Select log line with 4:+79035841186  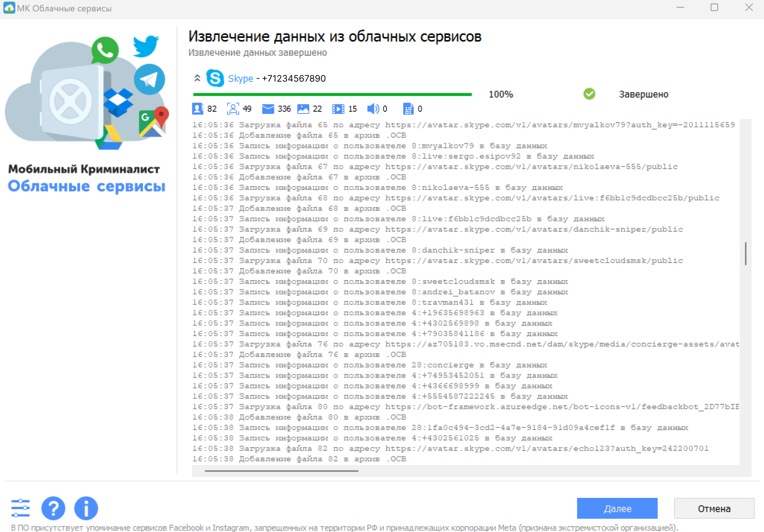tap(375, 334)
